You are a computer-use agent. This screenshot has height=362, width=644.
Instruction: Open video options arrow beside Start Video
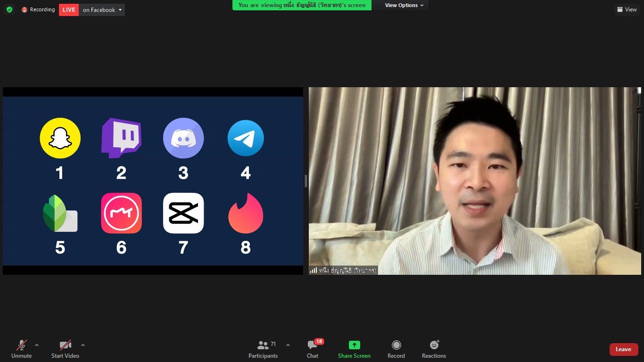[x=83, y=345]
